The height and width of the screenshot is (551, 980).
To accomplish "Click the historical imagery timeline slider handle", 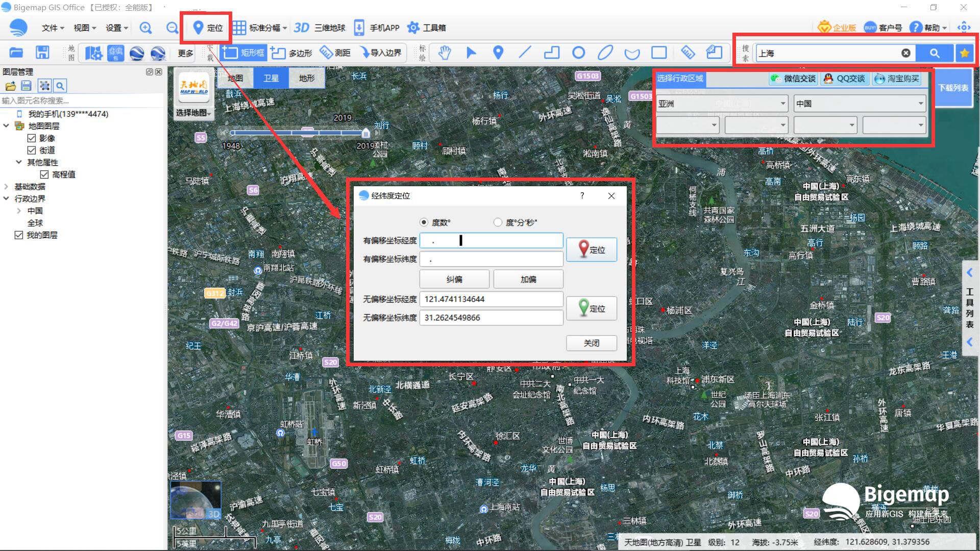I will (x=365, y=133).
